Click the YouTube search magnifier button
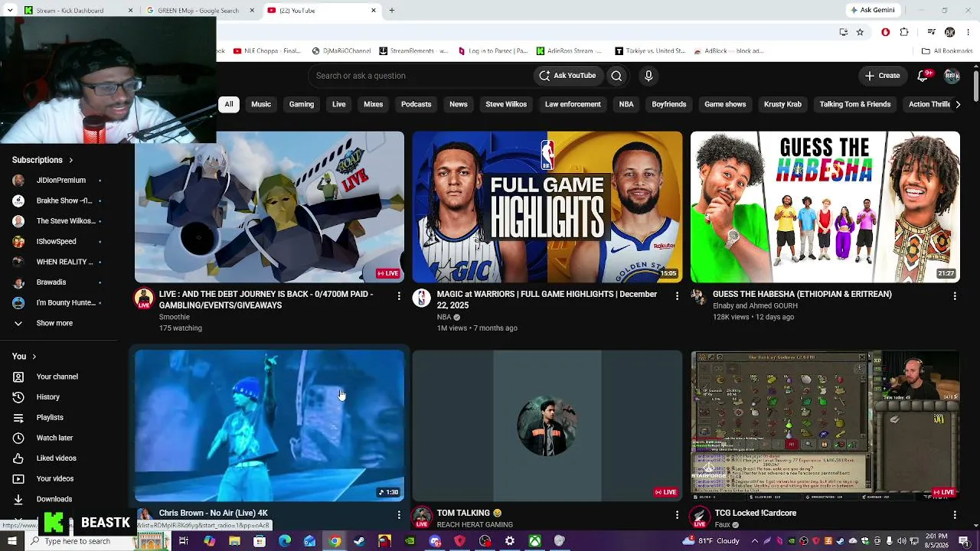Image resolution: width=980 pixels, height=551 pixels. pyautogui.click(x=616, y=76)
